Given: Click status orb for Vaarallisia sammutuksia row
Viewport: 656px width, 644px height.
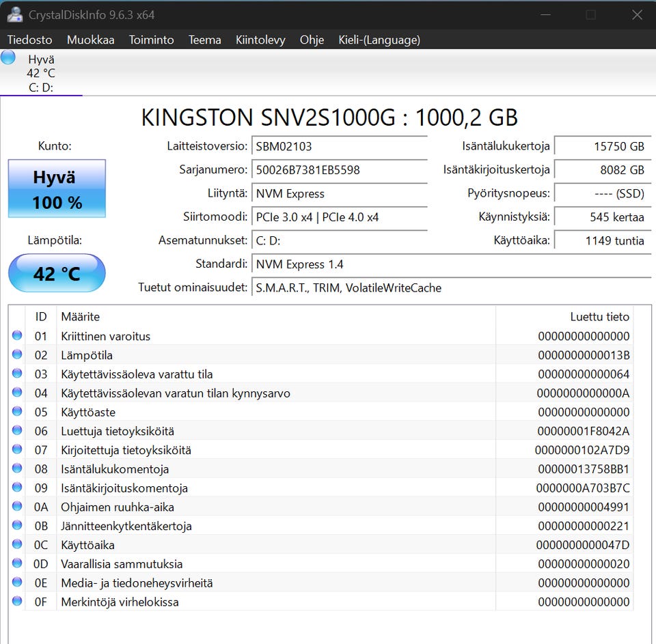Looking at the screenshot, I should [x=17, y=563].
